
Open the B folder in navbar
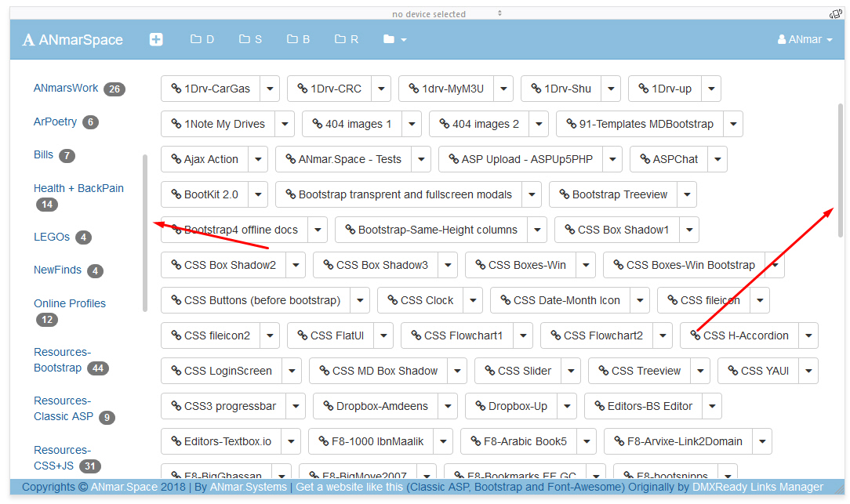[x=298, y=39]
